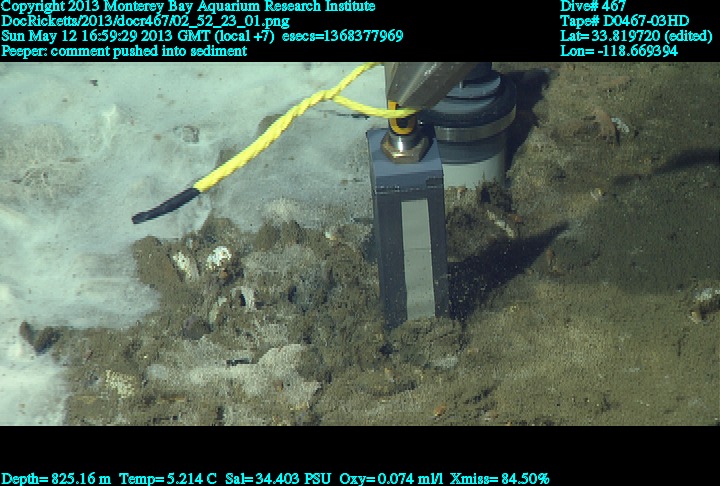Select the Lat= 33.819720 reading
This screenshot has height=486, width=720.
pyautogui.click(x=636, y=36)
